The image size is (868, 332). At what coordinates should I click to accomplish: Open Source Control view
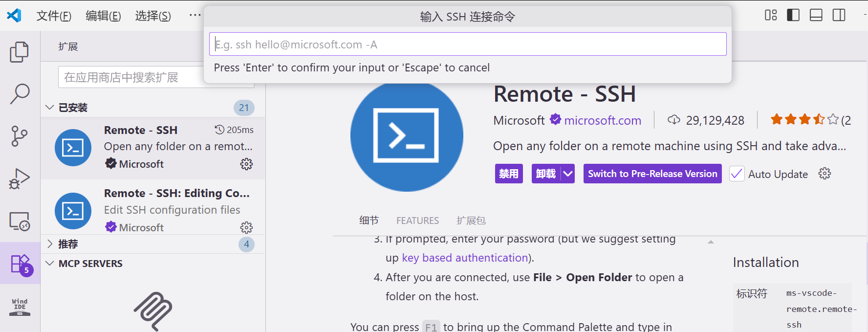tap(20, 136)
